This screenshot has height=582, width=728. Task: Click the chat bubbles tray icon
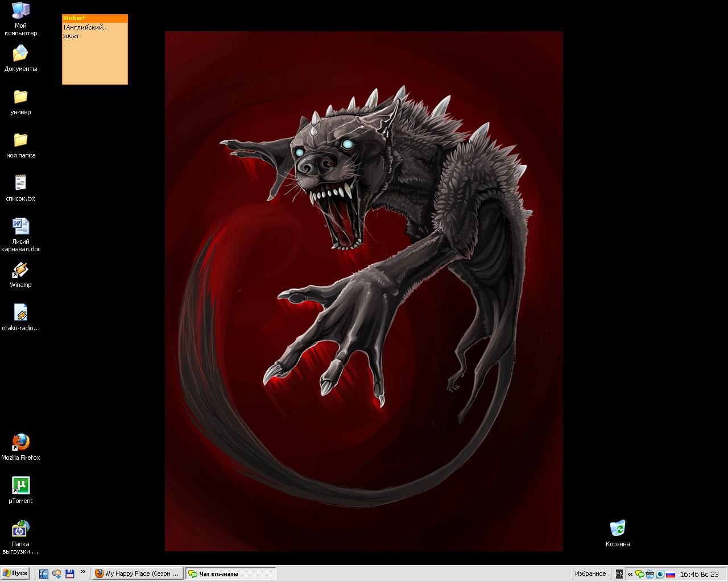tap(640, 574)
